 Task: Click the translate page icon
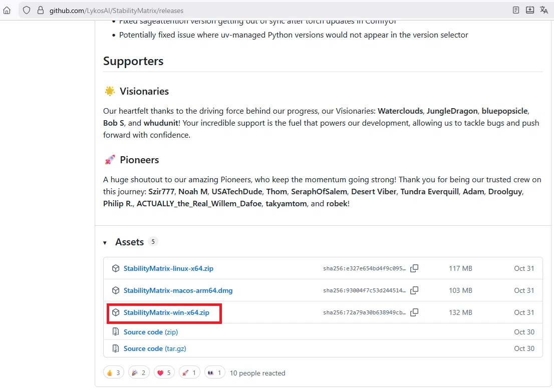point(544,10)
